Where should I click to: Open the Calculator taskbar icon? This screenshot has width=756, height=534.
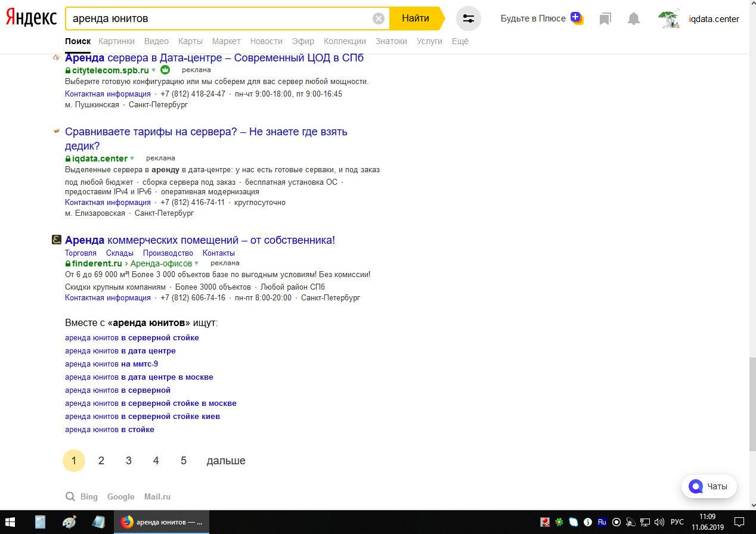tap(40, 522)
